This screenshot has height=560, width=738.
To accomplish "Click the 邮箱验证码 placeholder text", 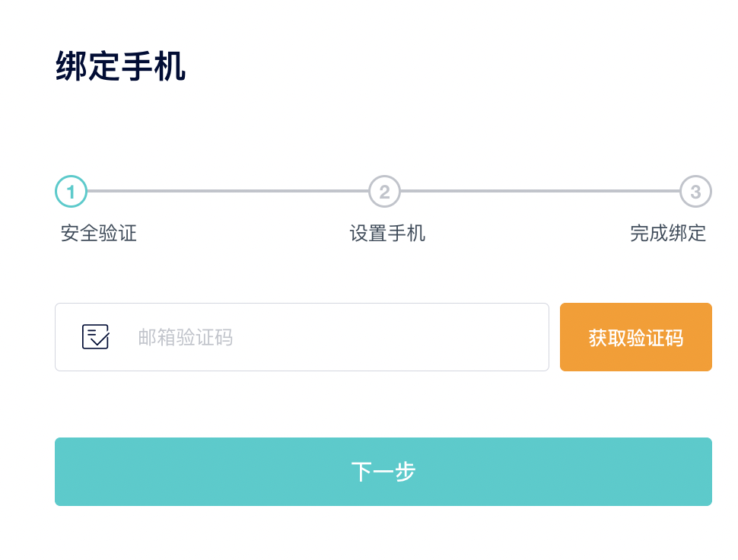I will tap(186, 337).
